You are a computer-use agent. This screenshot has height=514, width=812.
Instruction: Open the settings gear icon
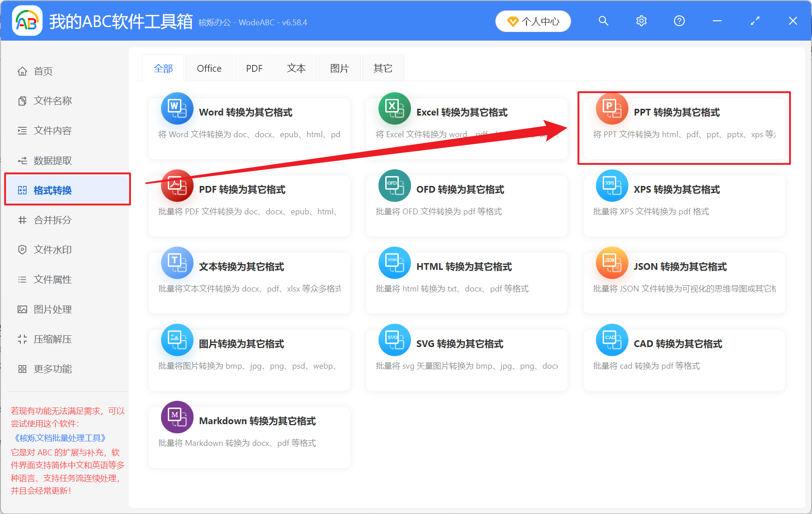[x=641, y=21]
